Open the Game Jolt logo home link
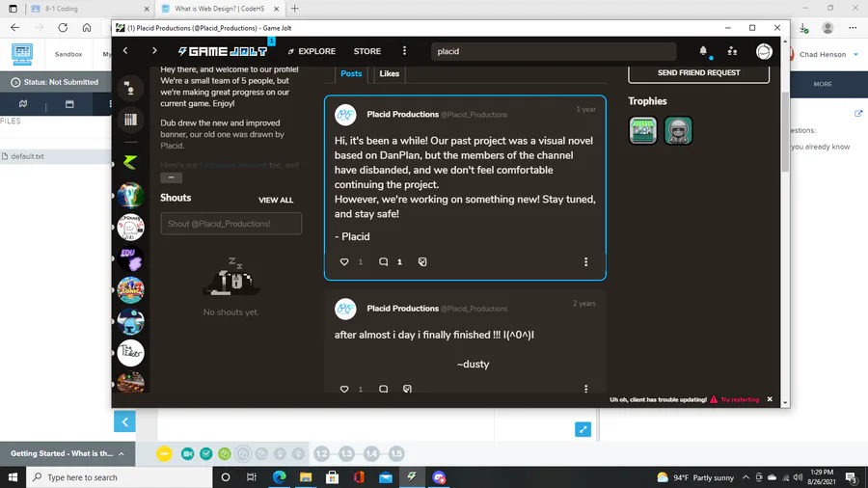This screenshot has height=488, width=868. (x=223, y=51)
